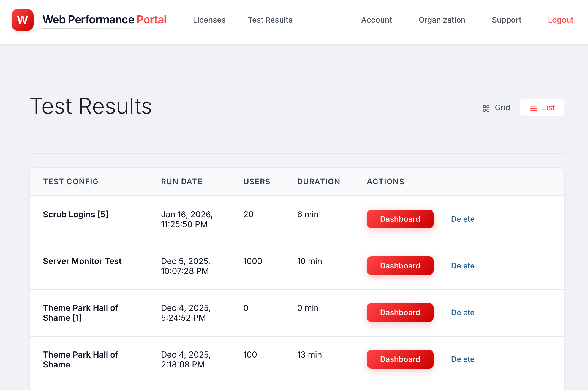This screenshot has width=588, height=390.
Task: Click the 0 min duration value
Action: [308, 308]
